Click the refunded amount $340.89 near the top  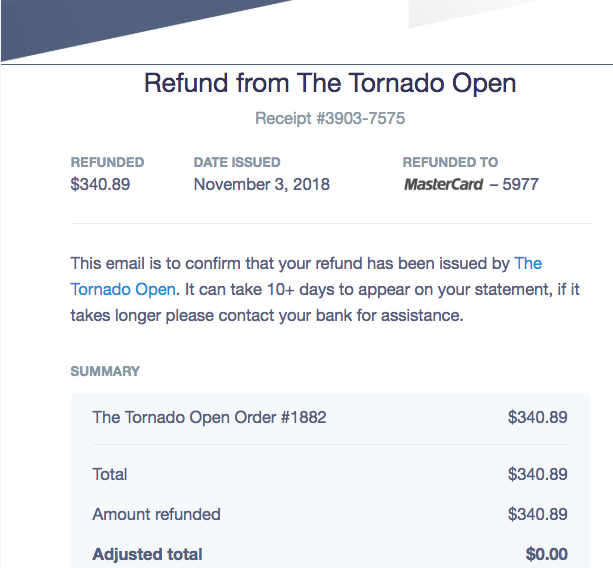100,185
